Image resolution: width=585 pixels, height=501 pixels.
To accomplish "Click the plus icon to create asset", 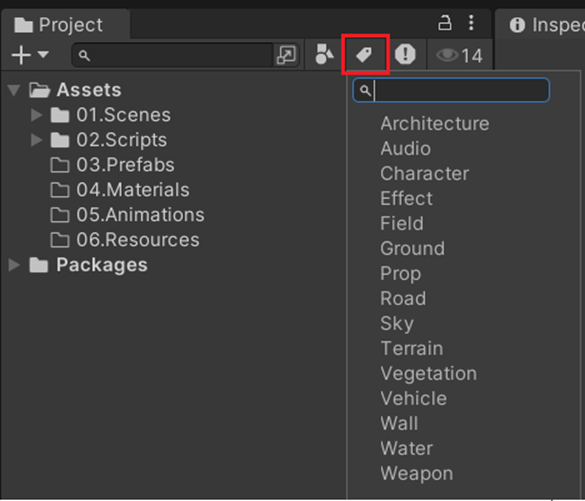I will [21, 55].
